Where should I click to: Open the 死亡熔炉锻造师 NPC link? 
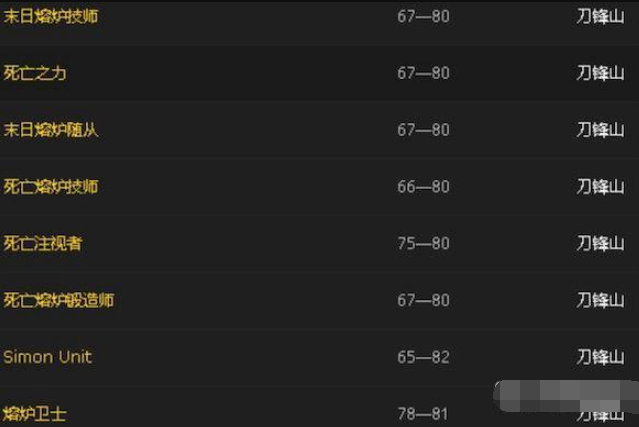click(x=59, y=300)
